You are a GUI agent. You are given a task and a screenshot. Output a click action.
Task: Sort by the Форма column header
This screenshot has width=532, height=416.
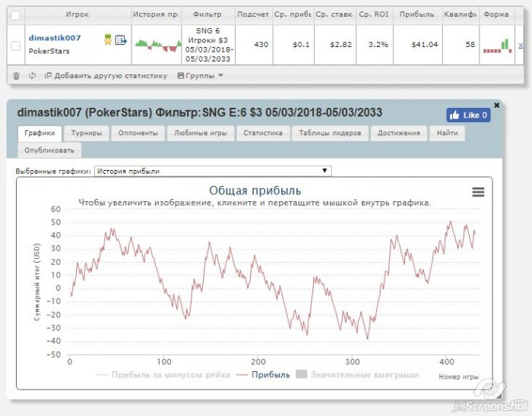pos(496,14)
